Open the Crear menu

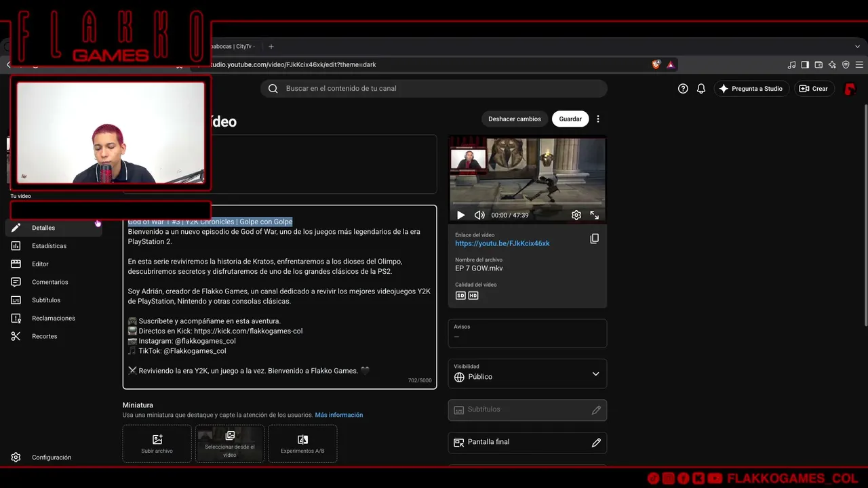(x=814, y=89)
